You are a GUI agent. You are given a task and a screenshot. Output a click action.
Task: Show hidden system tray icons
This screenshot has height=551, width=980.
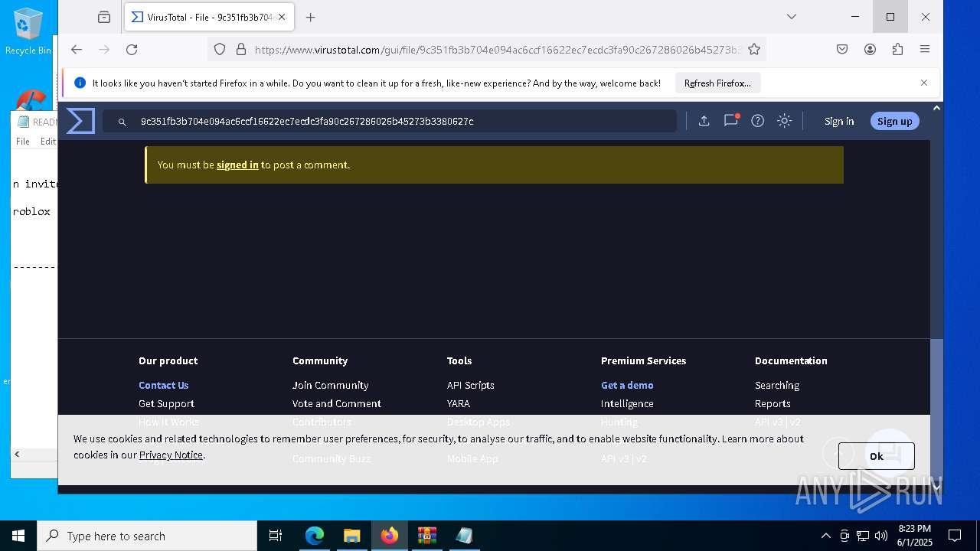coord(825,536)
